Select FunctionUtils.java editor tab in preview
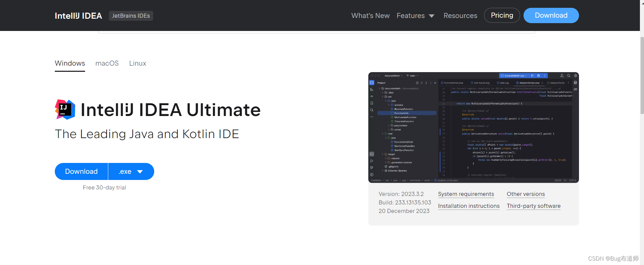The width and height of the screenshot is (644, 265). pyautogui.click(x=452, y=83)
